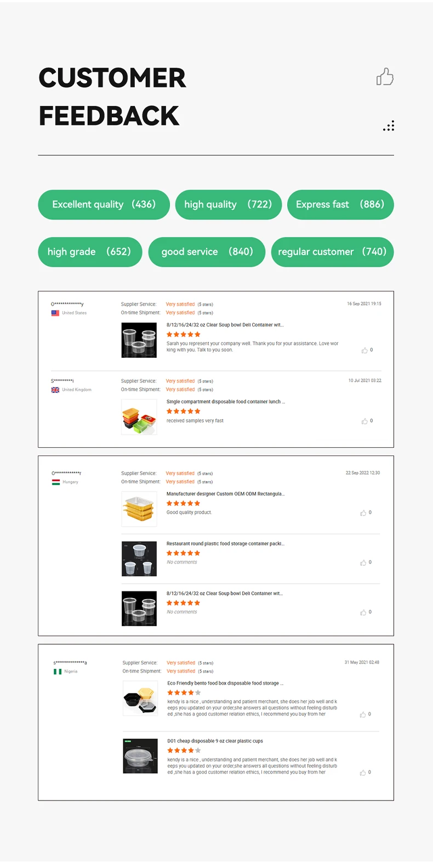The width and height of the screenshot is (433, 868).
Task: Click the 'regular customer (740)' tag
Action: point(332,252)
